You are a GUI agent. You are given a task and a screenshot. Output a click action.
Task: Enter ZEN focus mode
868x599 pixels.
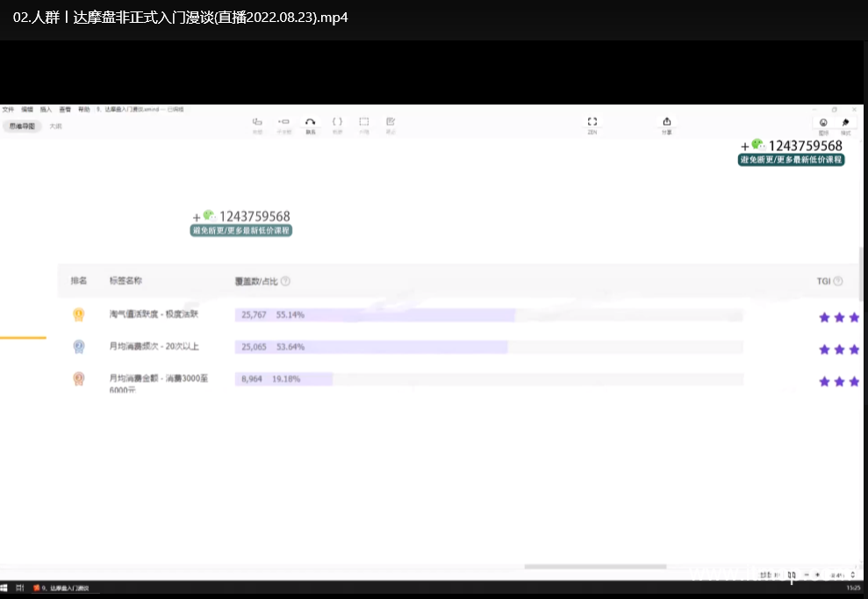click(592, 124)
